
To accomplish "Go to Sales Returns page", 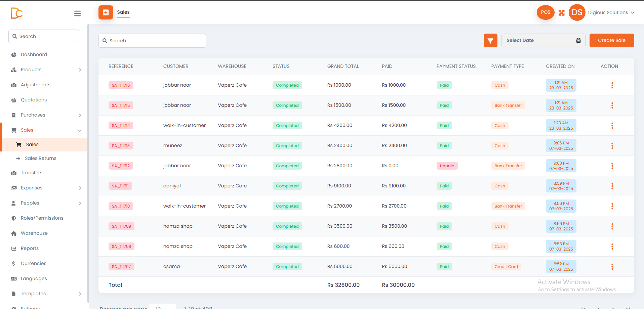I will click(40, 158).
